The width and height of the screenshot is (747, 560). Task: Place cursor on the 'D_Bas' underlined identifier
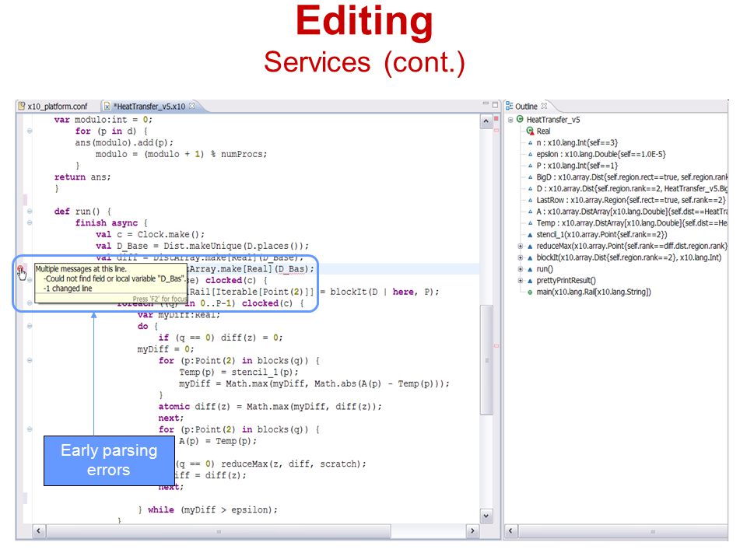coord(291,269)
